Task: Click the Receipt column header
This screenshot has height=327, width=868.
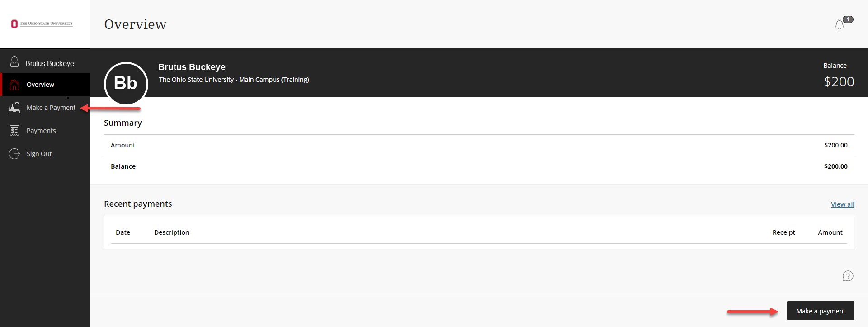Action: pos(784,232)
